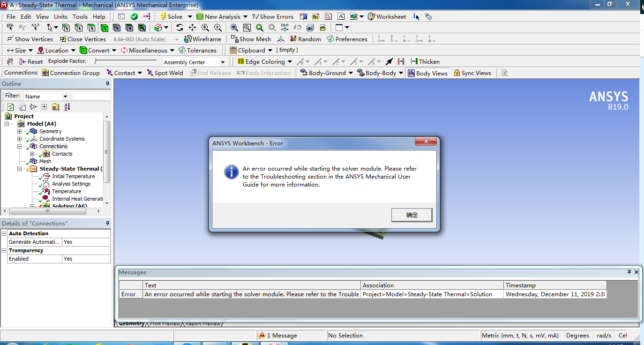Toggle Close Vertices option
The height and width of the screenshot is (345, 644).
click(83, 39)
